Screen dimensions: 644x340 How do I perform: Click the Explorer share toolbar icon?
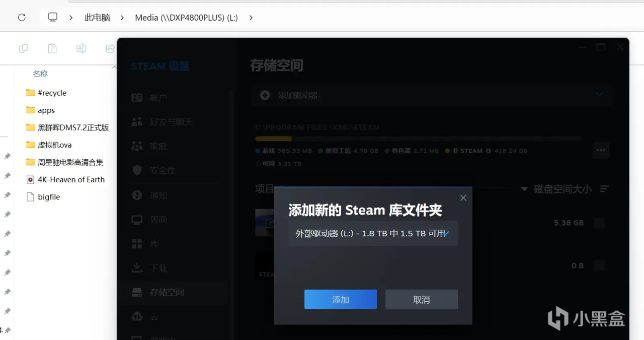coord(110,48)
